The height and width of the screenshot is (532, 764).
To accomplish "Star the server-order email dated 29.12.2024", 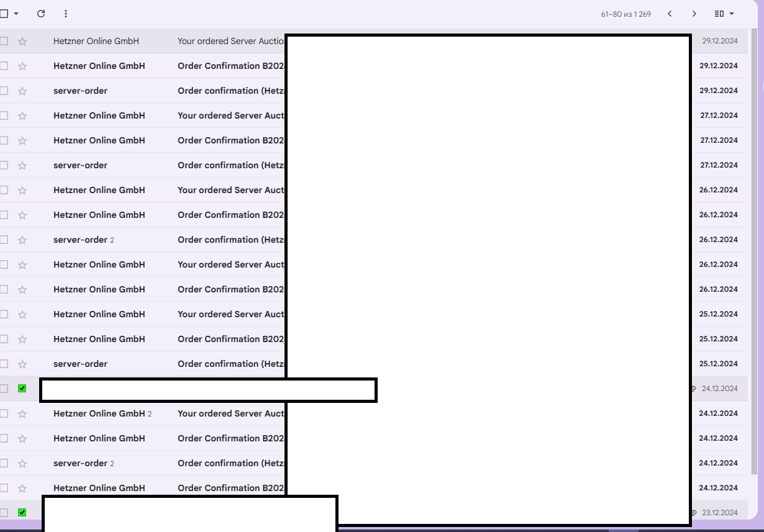I will tap(22, 91).
